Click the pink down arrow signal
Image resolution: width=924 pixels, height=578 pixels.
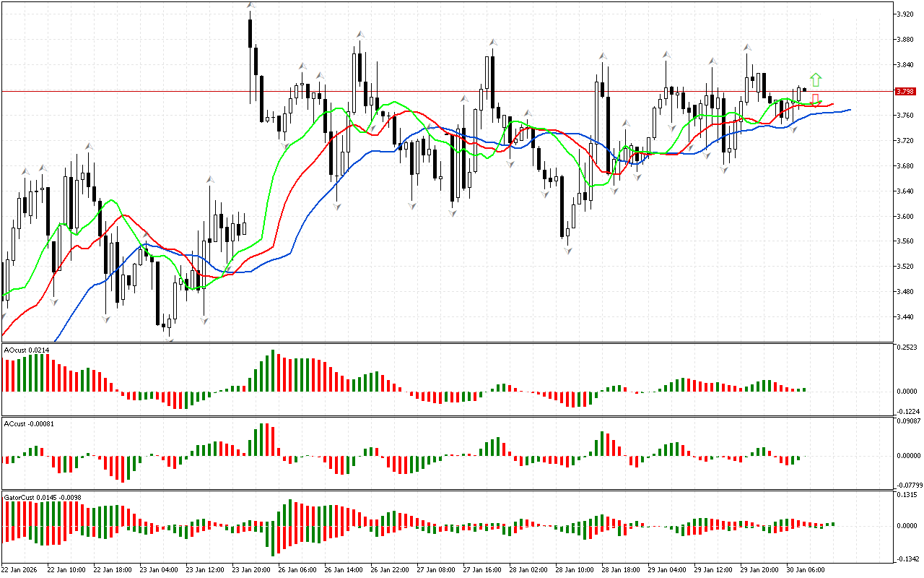pos(815,98)
